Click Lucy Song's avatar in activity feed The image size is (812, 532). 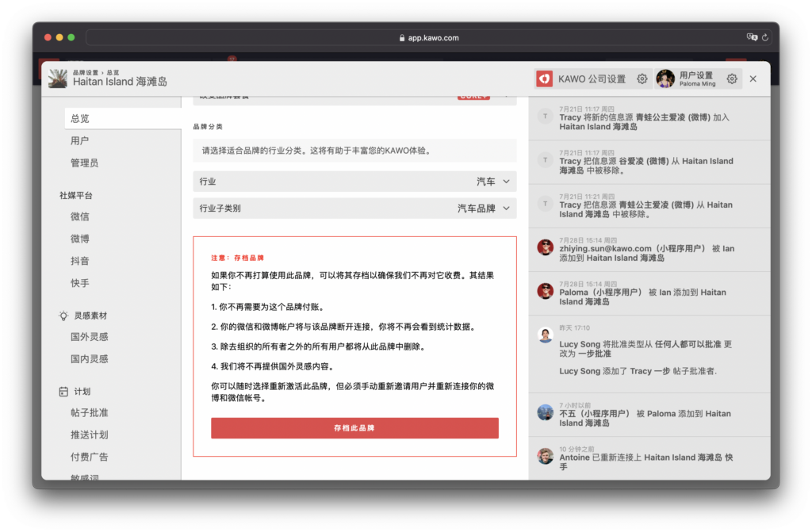(545, 335)
